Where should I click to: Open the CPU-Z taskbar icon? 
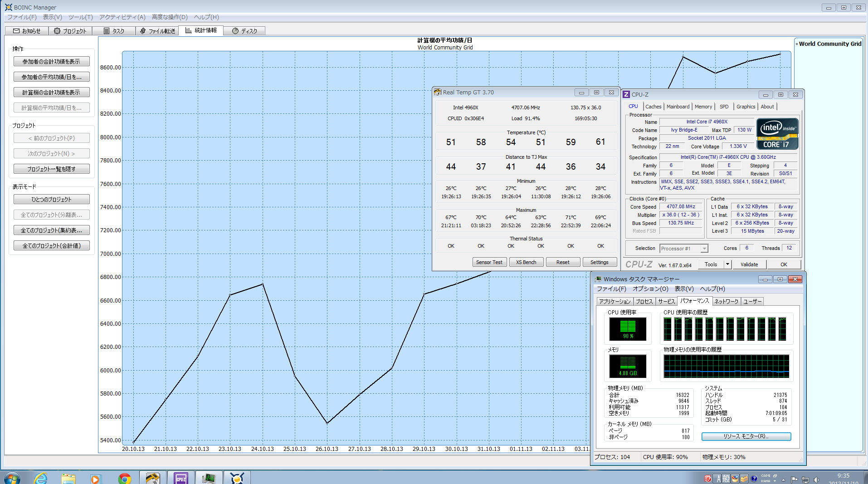(x=180, y=478)
